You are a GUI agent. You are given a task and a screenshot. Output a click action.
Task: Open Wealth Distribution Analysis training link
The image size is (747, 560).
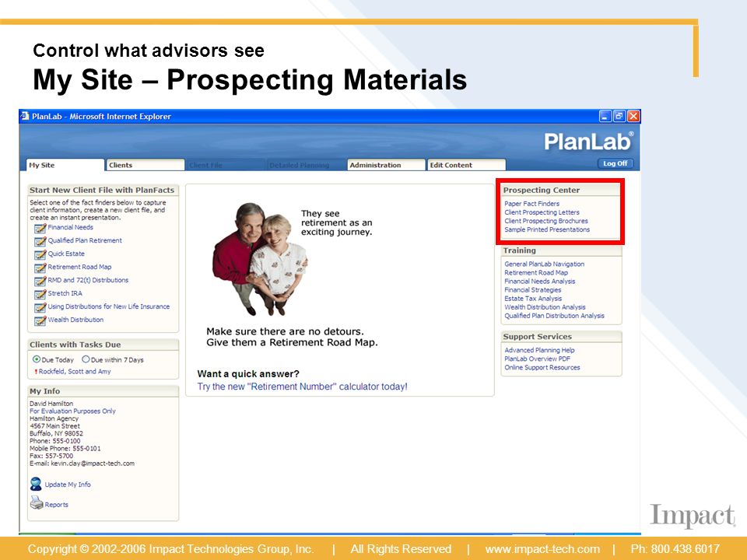coord(545,307)
